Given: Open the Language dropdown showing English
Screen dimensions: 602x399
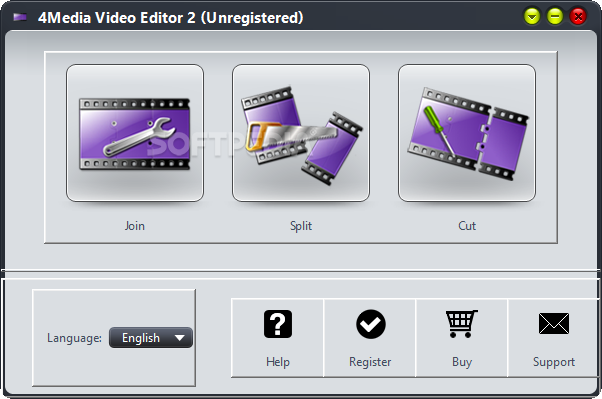Looking at the screenshot, I should point(151,338).
